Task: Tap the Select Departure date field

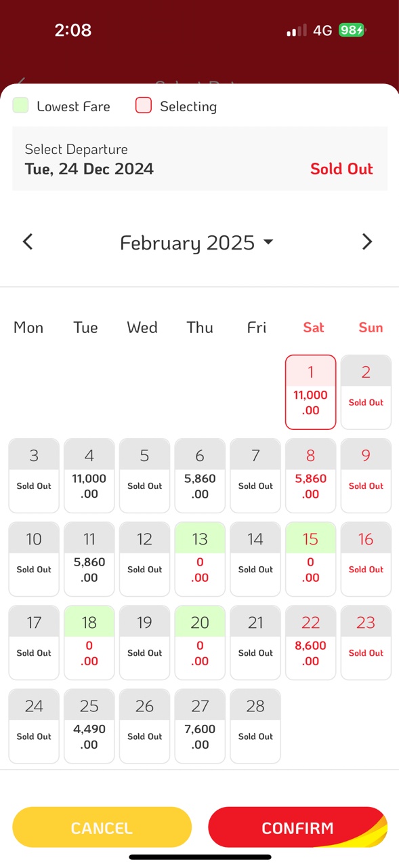Action: pyautogui.click(x=200, y=159)
